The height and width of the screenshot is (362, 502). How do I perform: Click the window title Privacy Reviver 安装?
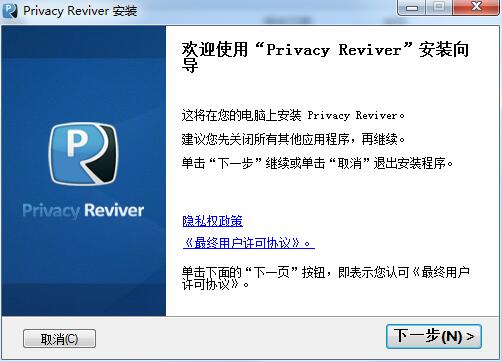pos(80,11)
